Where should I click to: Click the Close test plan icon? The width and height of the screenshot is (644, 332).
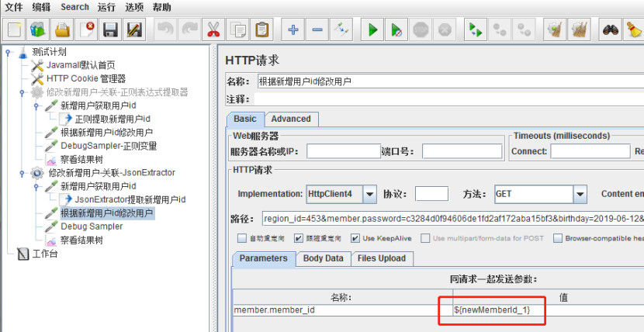pos(87,29)
